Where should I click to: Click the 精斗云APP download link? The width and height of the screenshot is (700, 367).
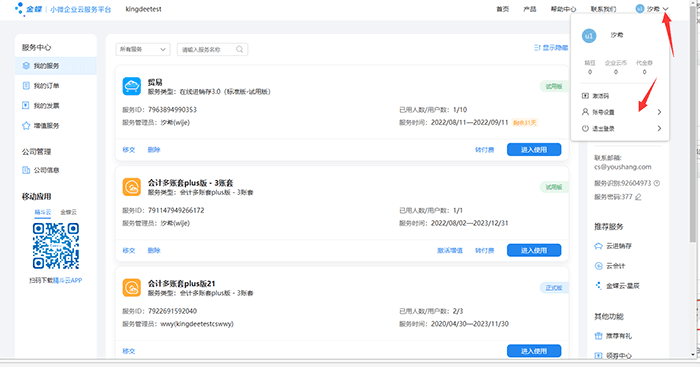(68, 280)
